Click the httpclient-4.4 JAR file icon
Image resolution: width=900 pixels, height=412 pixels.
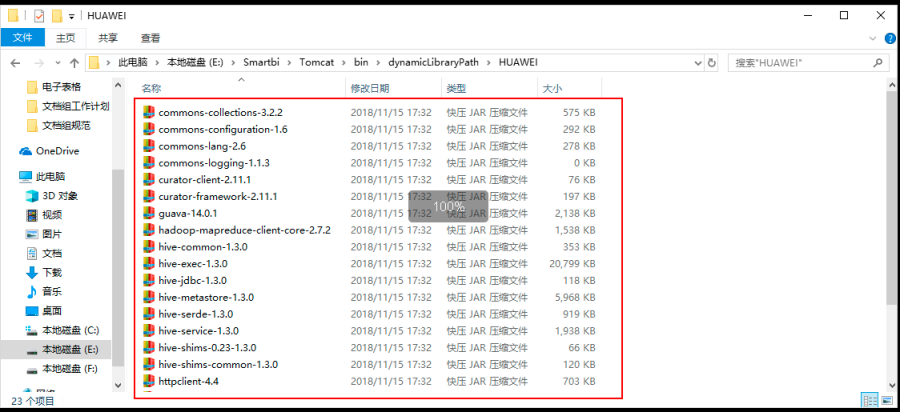tap(149, 381)
